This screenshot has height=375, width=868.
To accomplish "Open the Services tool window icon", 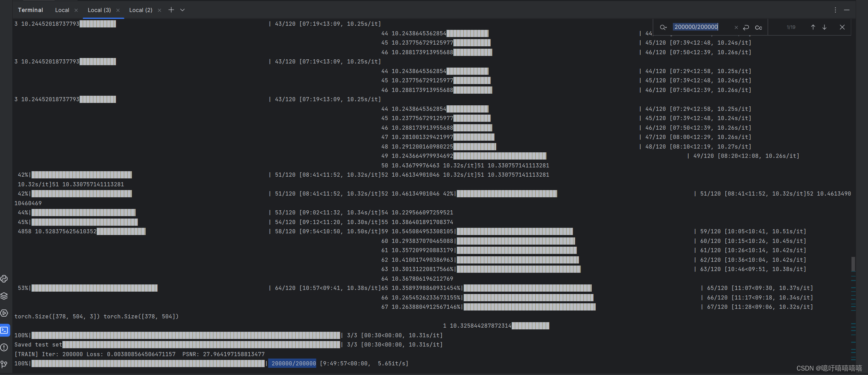I will 4,313.
